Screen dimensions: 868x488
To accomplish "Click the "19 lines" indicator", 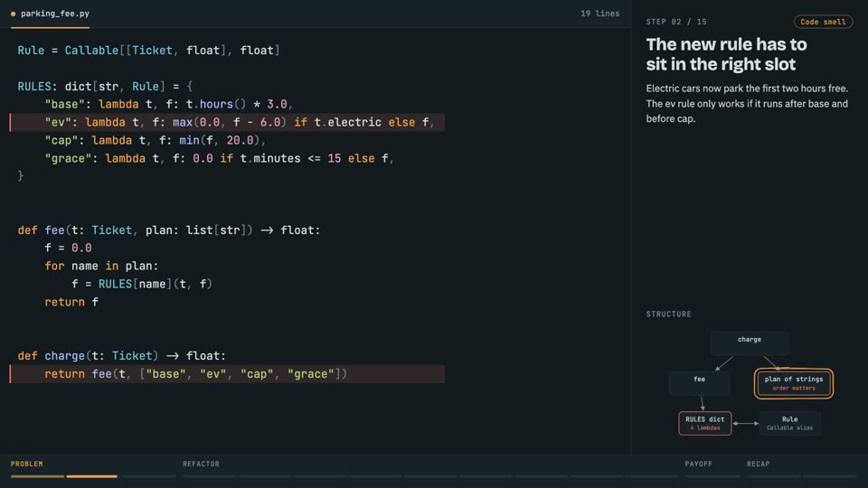I will click(x=600, y=14).
